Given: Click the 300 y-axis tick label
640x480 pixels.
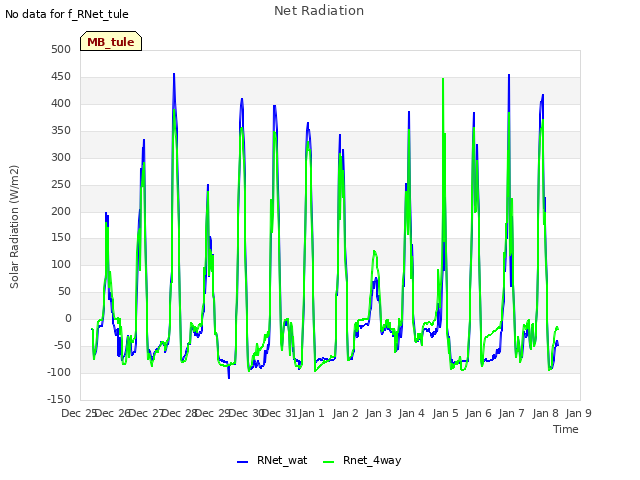Looking at the screenshot, I should point(61,157).
